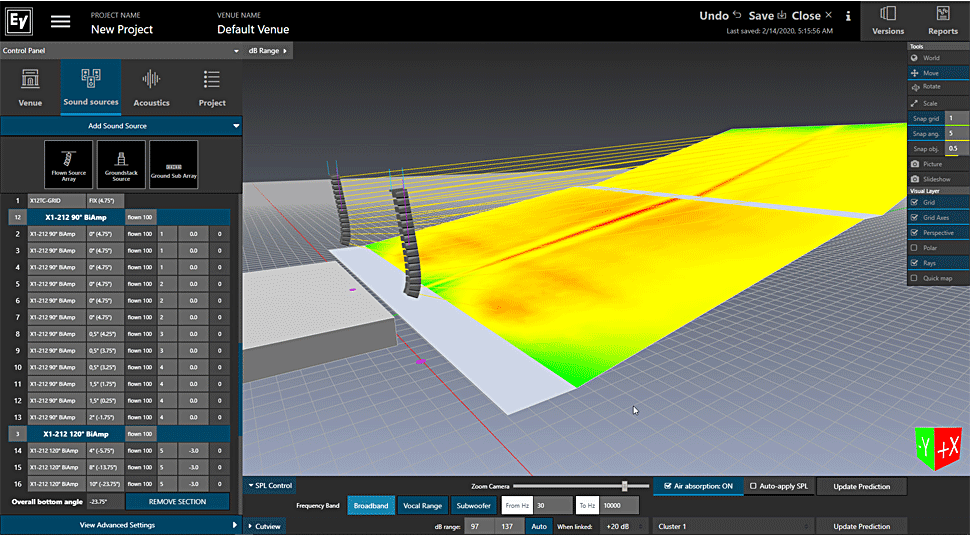Save the project
970x535 pixels.
pyautogui.click(x=766, y=15)
